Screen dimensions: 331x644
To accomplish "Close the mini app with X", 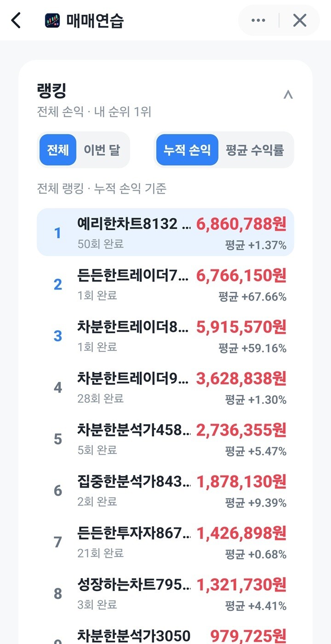I will click(x=300, y=21).
